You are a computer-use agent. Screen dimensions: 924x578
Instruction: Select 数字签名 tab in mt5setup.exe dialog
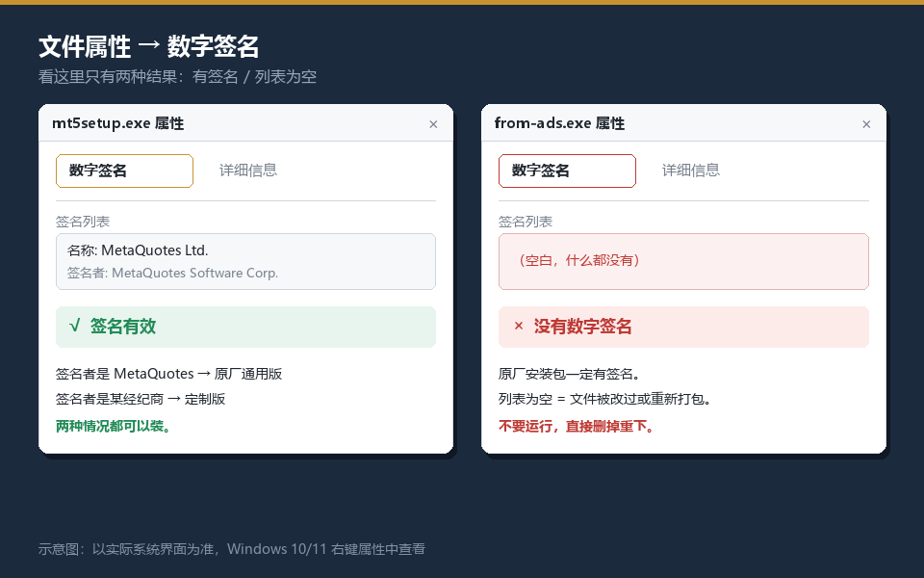124,171
